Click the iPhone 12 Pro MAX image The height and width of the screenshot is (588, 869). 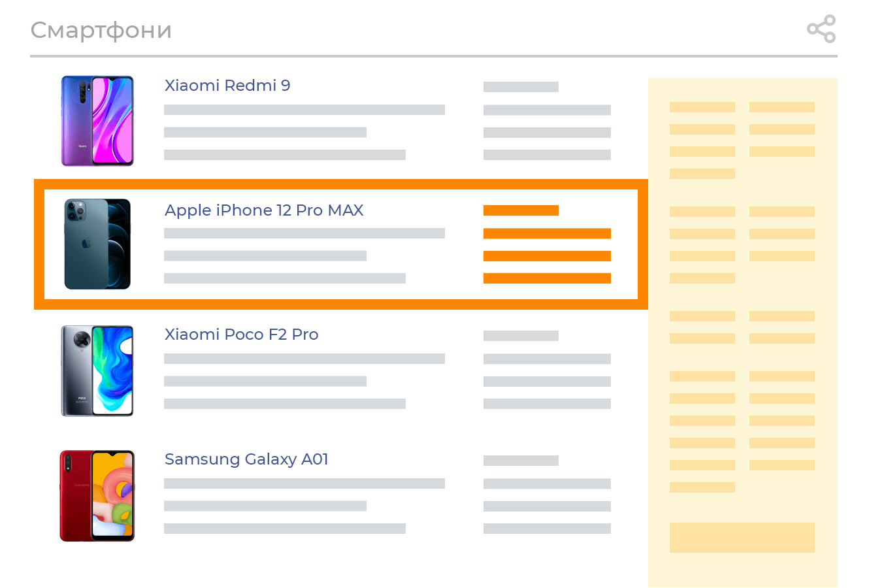coord(97,244)
